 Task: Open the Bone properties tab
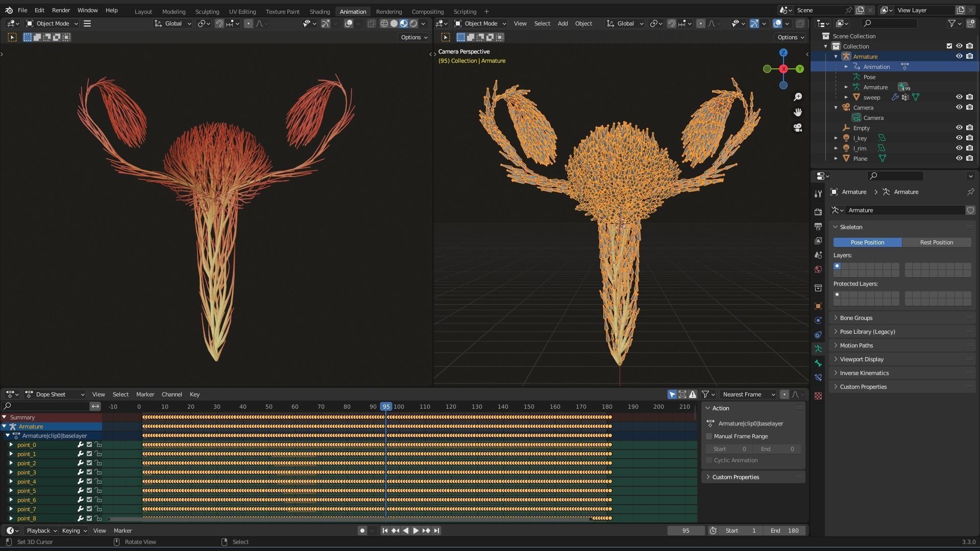click(818, 363)
